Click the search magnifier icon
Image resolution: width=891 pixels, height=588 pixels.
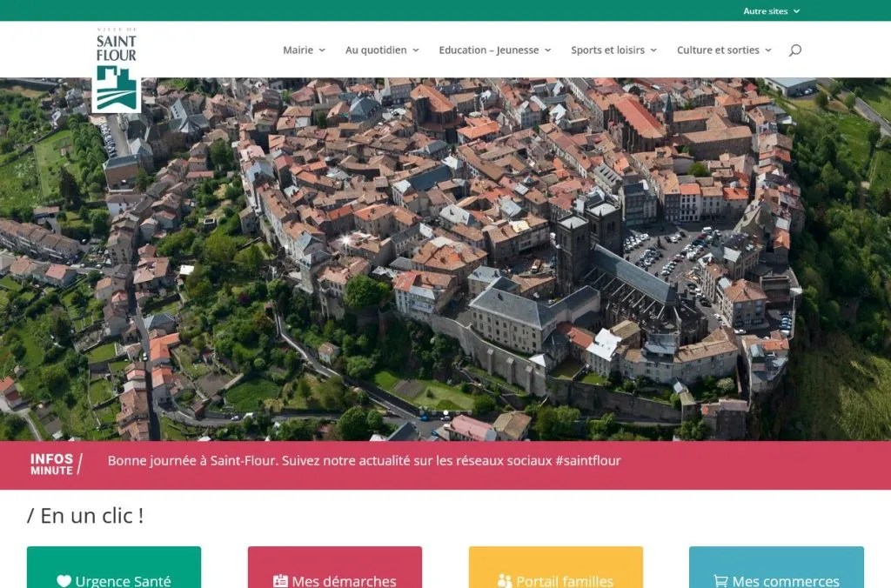pos(795,50)
